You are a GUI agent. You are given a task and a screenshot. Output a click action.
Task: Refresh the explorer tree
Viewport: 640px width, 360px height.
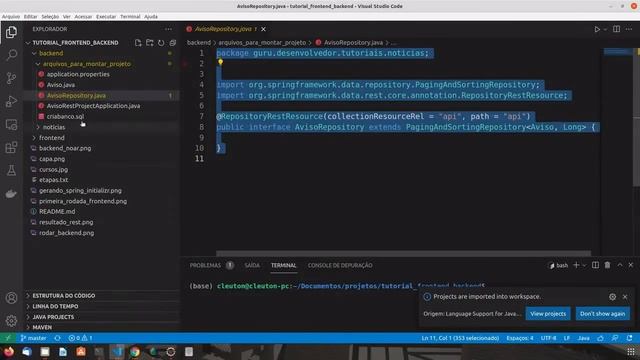point(161,42)
